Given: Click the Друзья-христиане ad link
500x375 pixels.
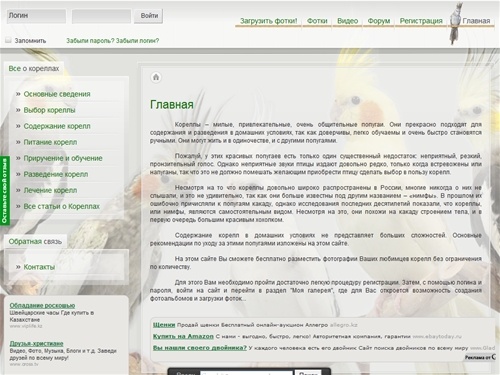Looking at the screenshot, I should [36, 343].
